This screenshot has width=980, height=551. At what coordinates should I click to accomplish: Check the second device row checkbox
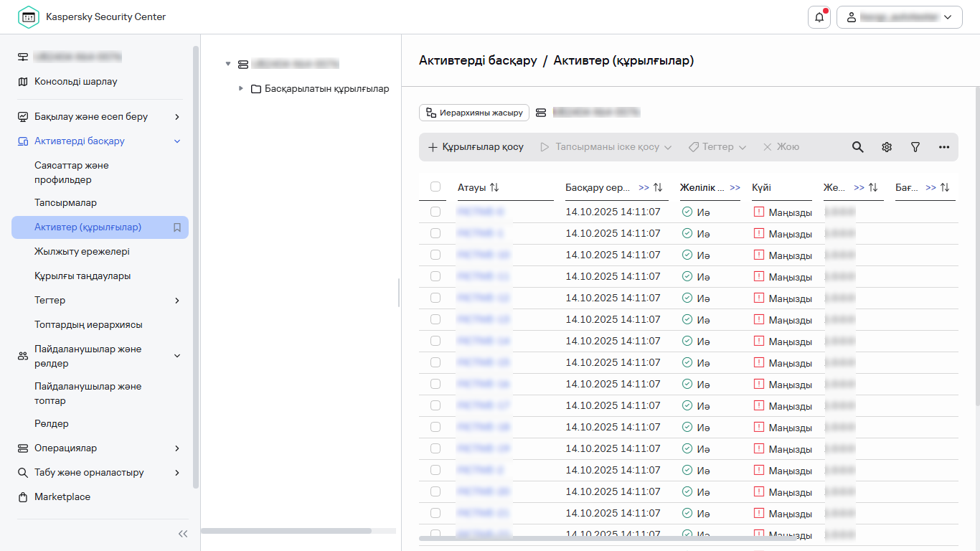(x=435, y=233)
